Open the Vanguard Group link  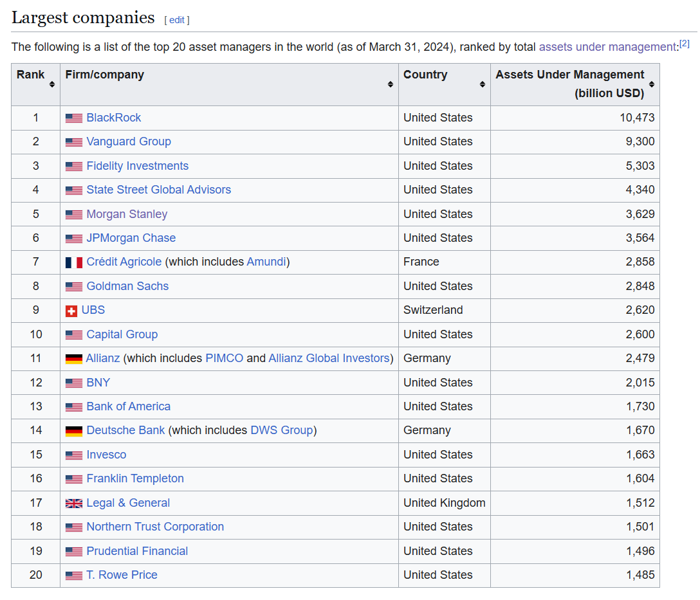(129, 141)
